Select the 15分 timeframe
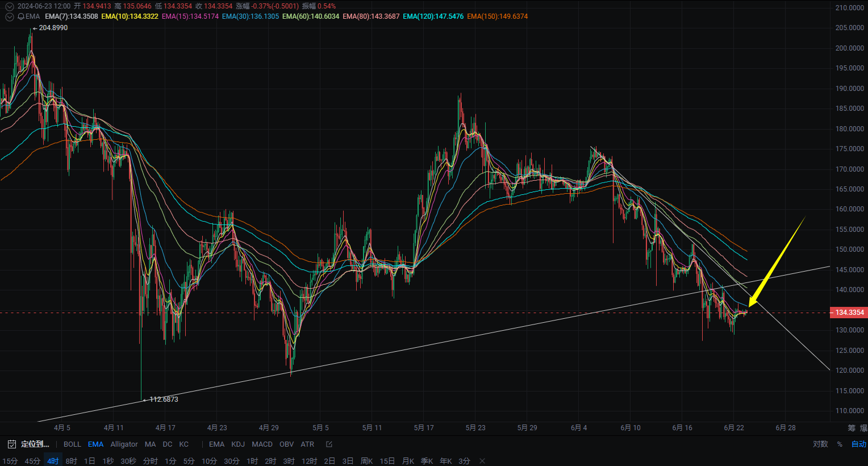 (x=10, y=461)
